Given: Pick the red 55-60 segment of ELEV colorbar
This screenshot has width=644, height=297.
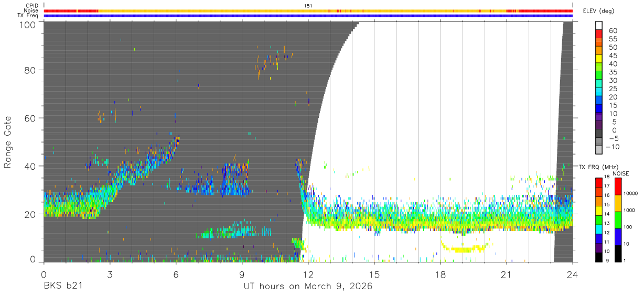Looking at the screenshot, I should point(599,34).
